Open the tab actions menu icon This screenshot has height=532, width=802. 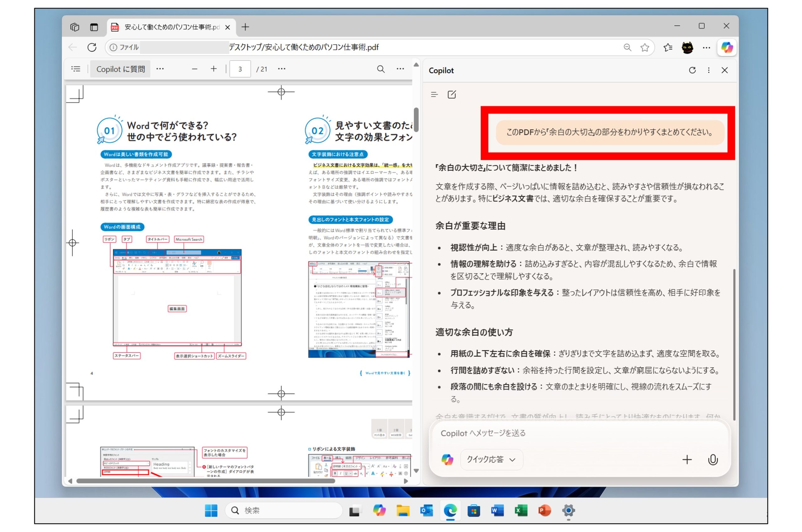coord(94,27)
